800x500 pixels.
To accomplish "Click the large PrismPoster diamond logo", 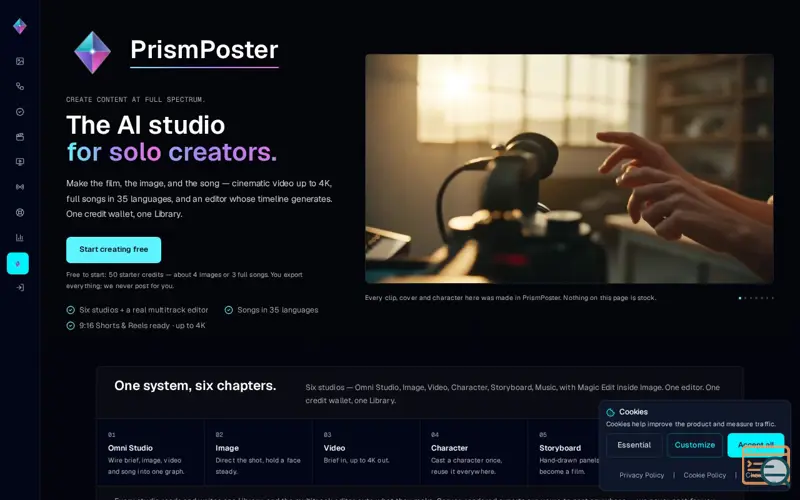I will point(92,53).
